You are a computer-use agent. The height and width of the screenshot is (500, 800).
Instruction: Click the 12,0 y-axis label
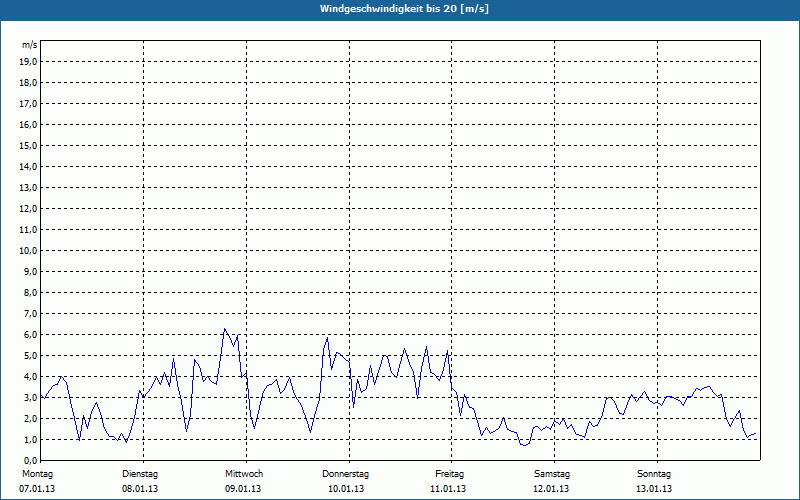(x=29, y=209)
